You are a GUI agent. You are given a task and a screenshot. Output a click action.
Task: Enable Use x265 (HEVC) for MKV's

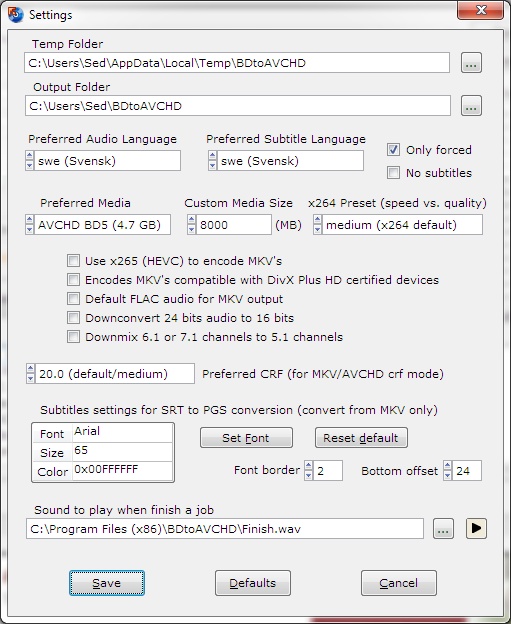pos(73,261)
